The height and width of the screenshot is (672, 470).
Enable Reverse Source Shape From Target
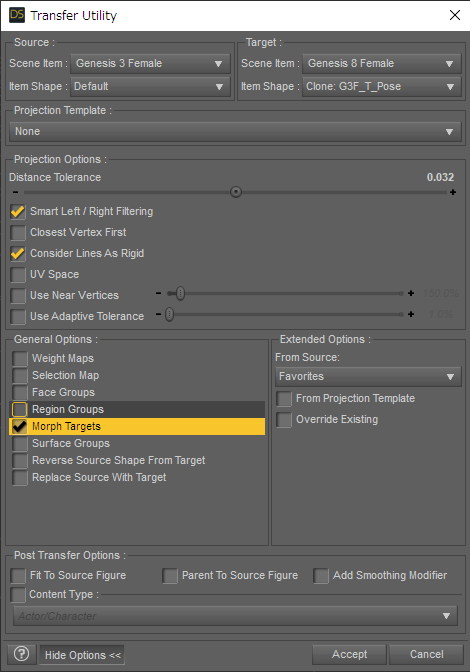tap(20, 460)
